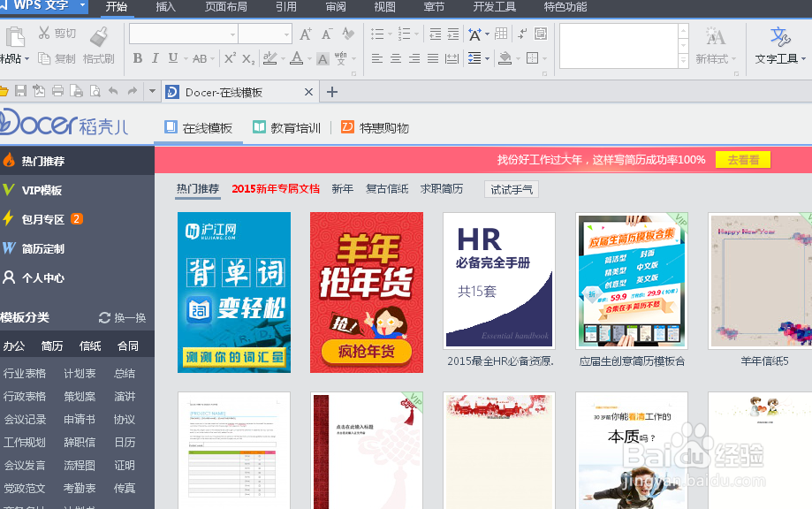Open the Paste (粘贴) dropdown arrow
Screen dimensions: 812x509
click(x=27, y=58)
